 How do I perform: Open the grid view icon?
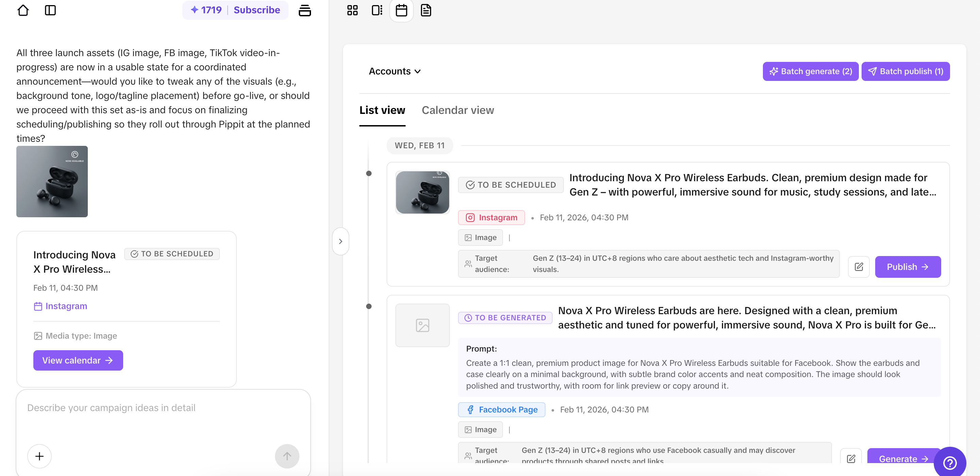pyautogui.click(x=352, y=10)
